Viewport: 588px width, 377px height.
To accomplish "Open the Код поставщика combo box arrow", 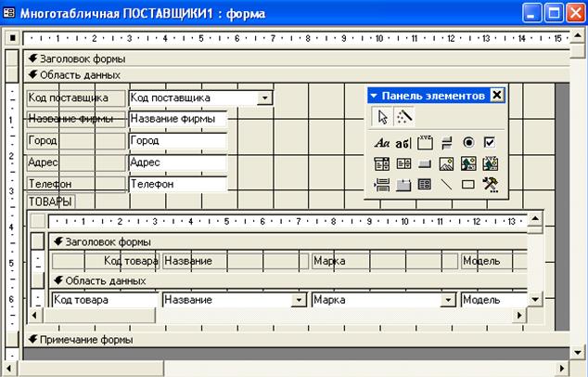I will (265, 97).
